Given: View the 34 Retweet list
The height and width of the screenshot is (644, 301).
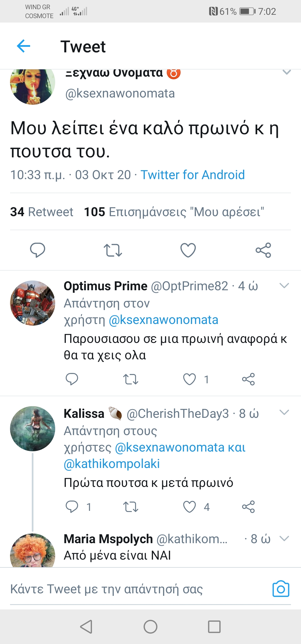Looking at the screenshot, I should pos(42,212).
